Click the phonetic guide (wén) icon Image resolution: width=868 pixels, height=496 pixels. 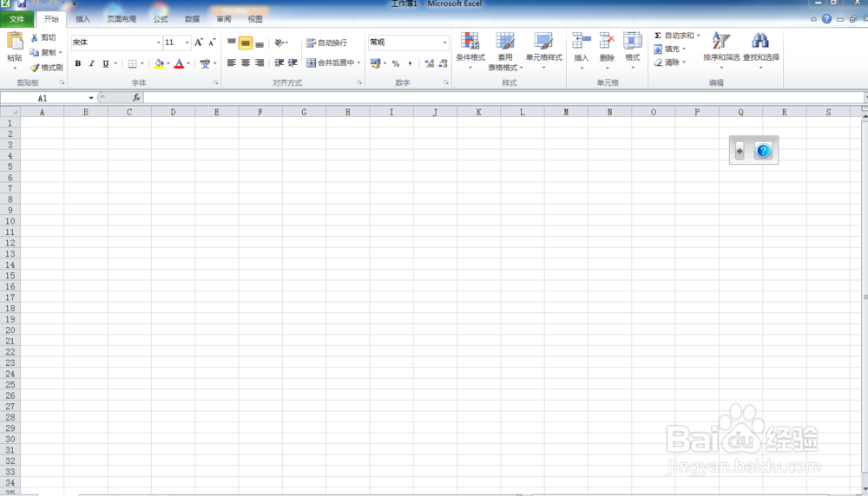tap(205, 63)
